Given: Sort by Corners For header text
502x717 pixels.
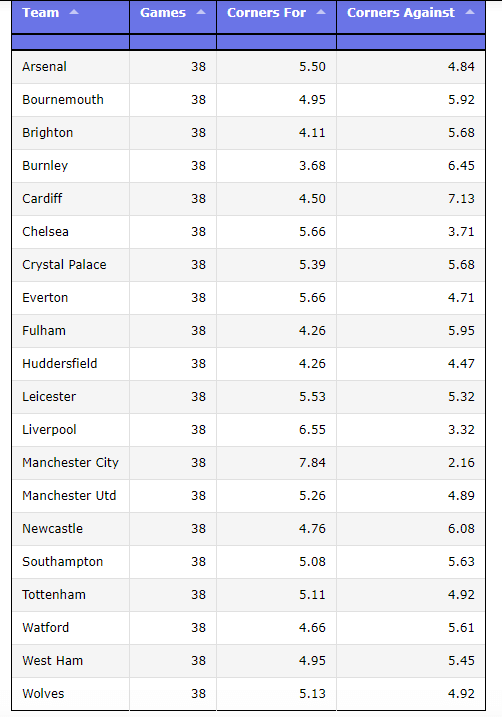Looking at the screenshot, I should tap(267, 13).
